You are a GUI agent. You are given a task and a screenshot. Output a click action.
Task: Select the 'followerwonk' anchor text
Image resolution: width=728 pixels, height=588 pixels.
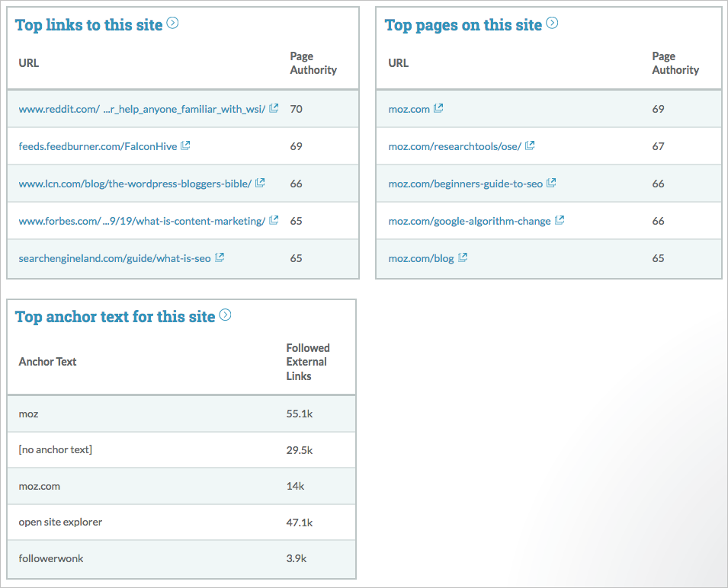coord(51,558)
